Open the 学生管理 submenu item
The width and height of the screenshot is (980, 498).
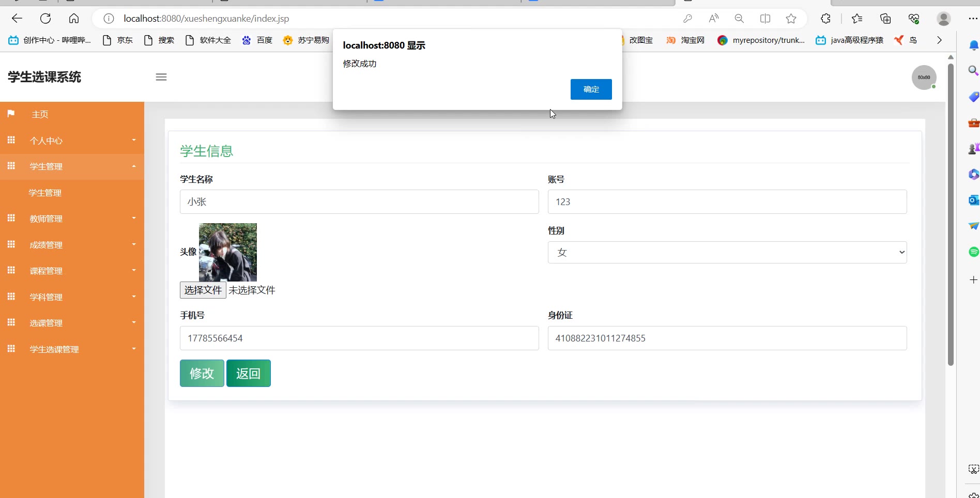click(x=45, y=193)
